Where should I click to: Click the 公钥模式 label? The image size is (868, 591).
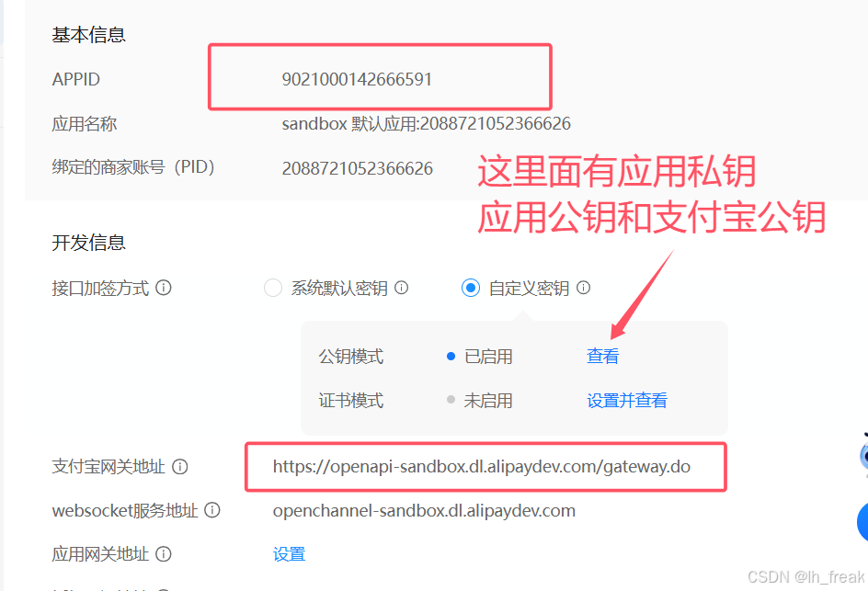coord(351,357)
